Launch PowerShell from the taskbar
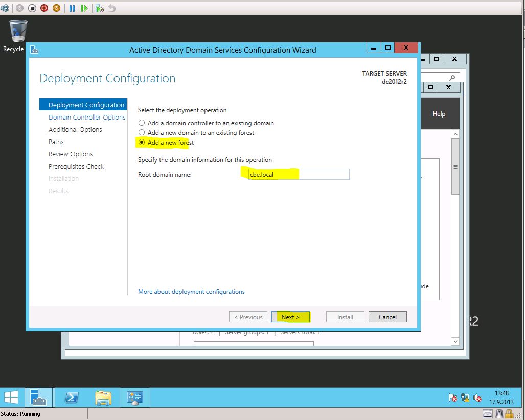Viewport: 525px width, 420px height. click(72, 397)
